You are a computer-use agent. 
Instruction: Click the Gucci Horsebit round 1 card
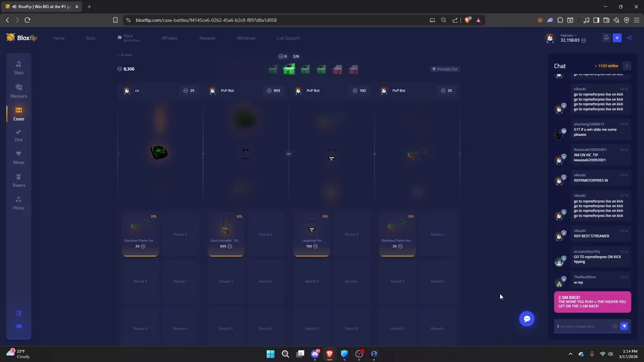point(226,234)
